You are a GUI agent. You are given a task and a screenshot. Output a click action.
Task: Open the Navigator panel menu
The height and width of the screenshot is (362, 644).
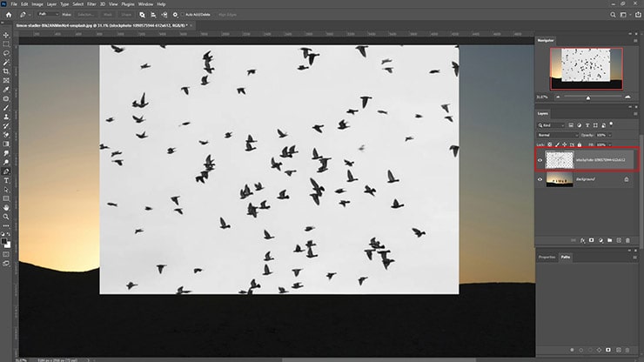tap(635, 41)
